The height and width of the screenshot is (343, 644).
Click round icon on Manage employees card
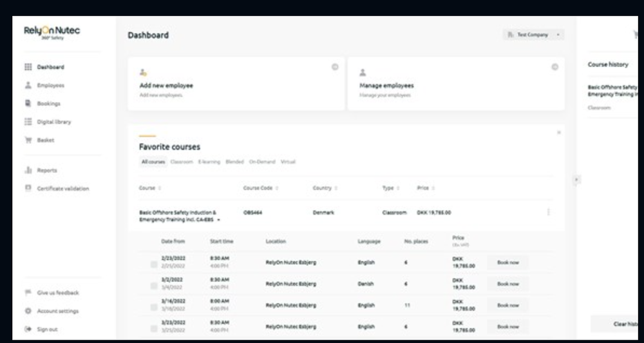[555, 67]
